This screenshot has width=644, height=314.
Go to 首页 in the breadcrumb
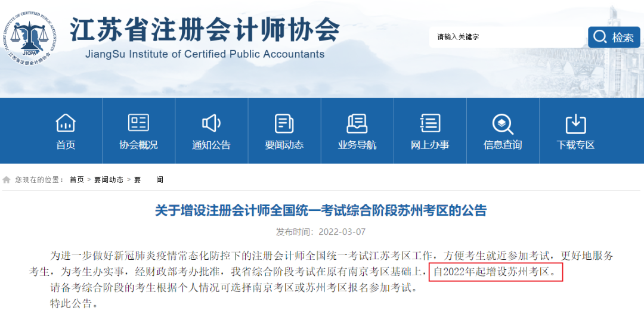click(77, 179)
